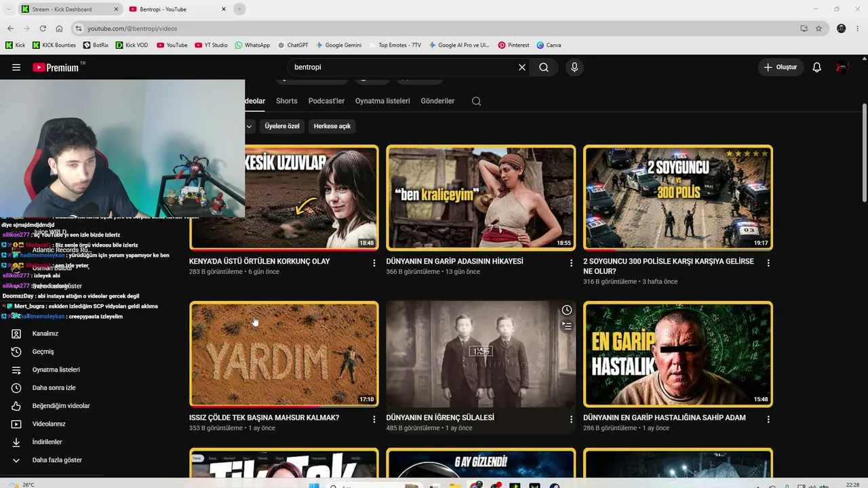
Task: Switch to the Shorts channel tab
Action: tap(287, 101)
